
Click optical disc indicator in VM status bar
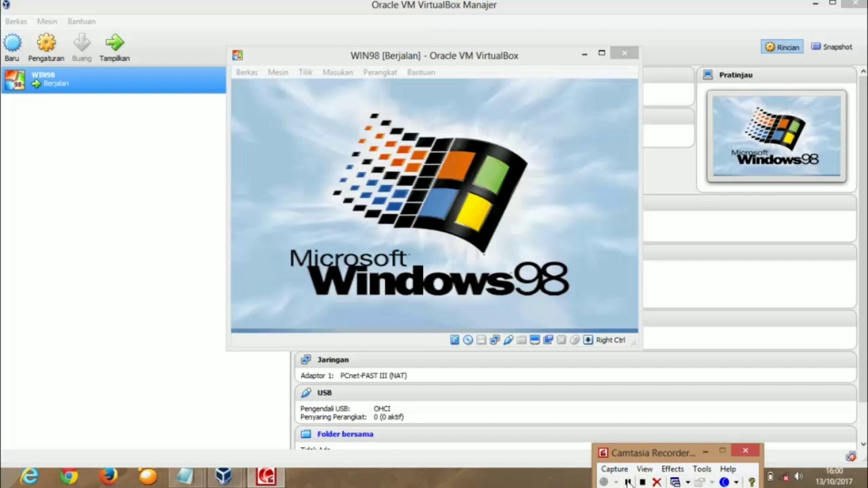(468, 340)
